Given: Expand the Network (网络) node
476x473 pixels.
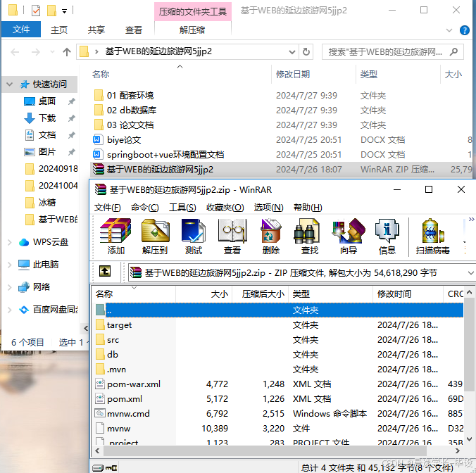Looking at the screenshot, I should (x=10, y=287).
